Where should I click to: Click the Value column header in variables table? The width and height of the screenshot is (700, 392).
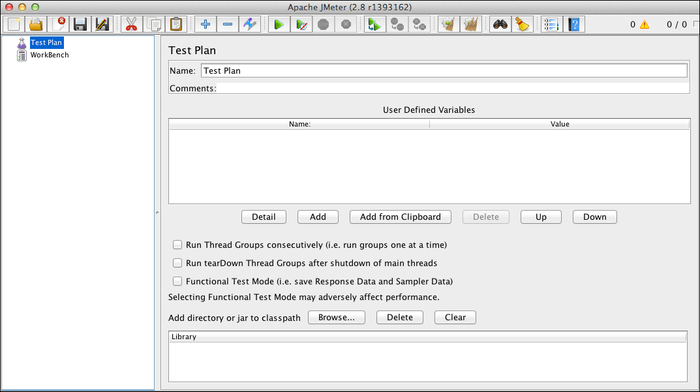[x=560, y=124]
